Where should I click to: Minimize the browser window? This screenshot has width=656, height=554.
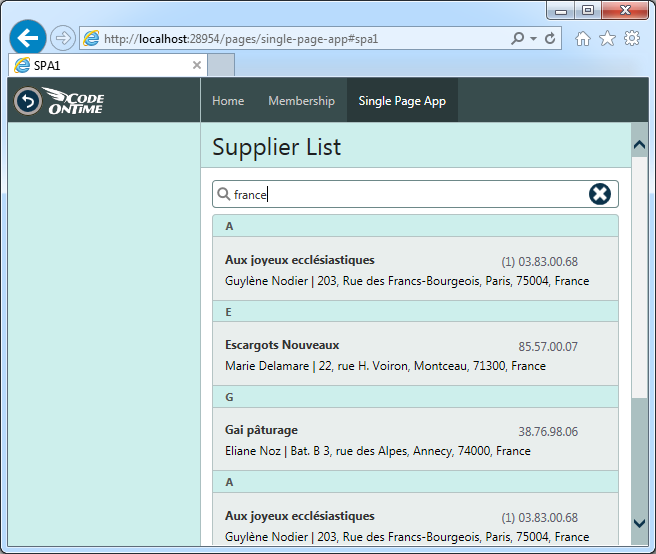point(561,10)
